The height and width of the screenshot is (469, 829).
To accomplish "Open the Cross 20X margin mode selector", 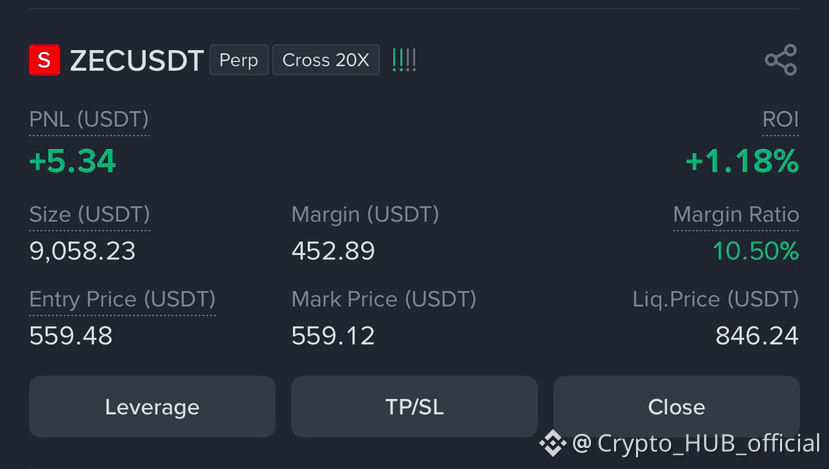I will [326, 60].
